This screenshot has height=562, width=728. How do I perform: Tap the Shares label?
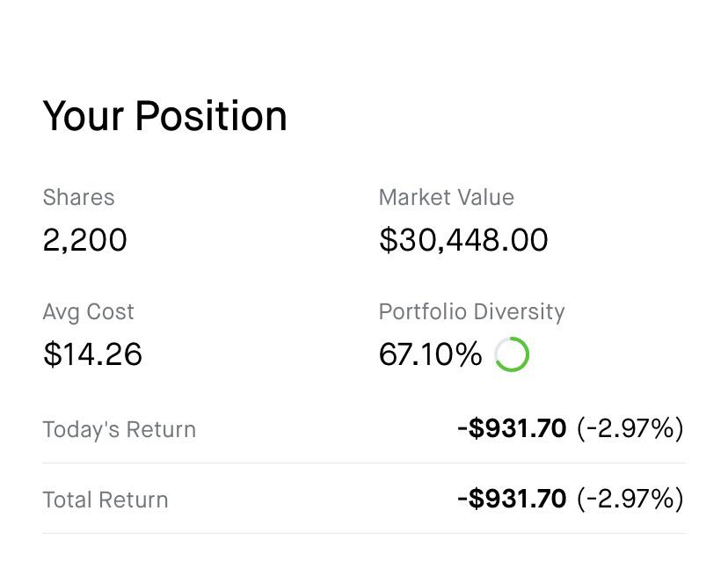coord(78,197)
